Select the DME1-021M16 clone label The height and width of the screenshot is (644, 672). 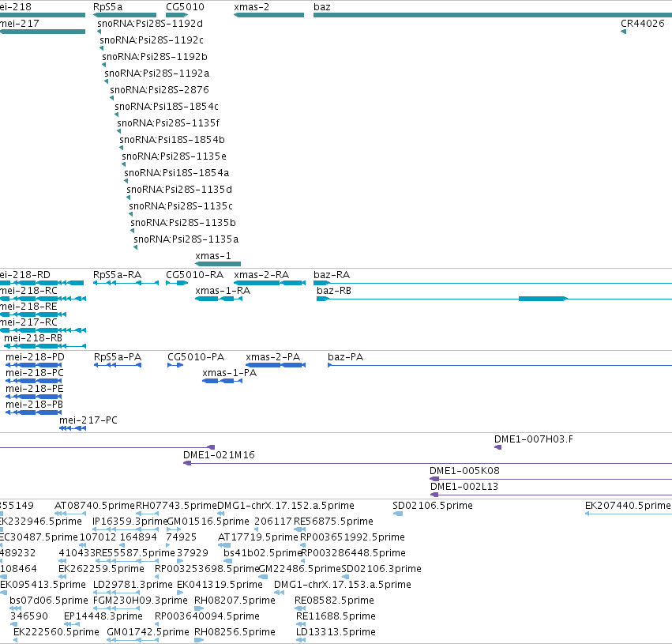pos(219,455)
